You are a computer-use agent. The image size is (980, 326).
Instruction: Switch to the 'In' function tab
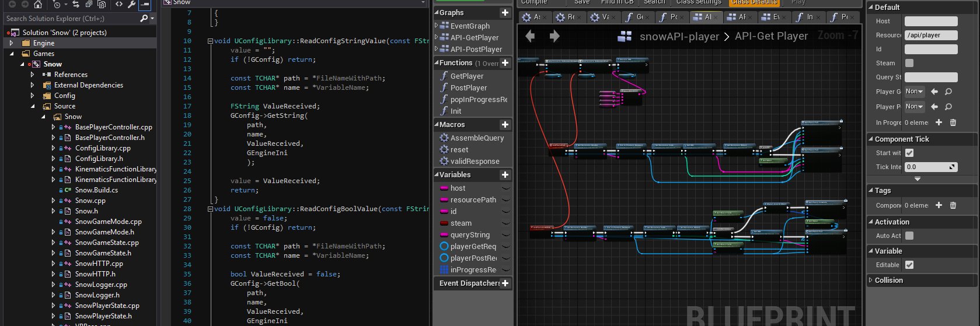pos(808,17)
